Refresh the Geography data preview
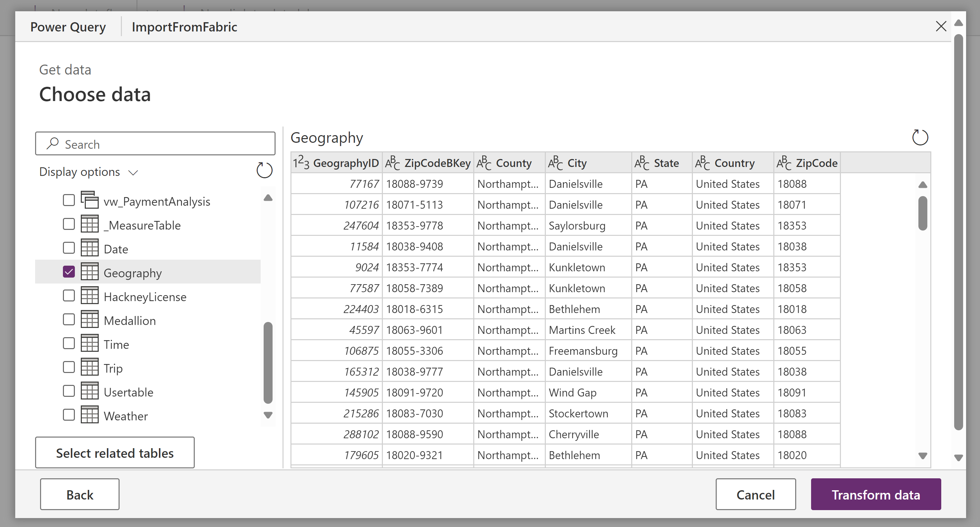 pos(920,138)
